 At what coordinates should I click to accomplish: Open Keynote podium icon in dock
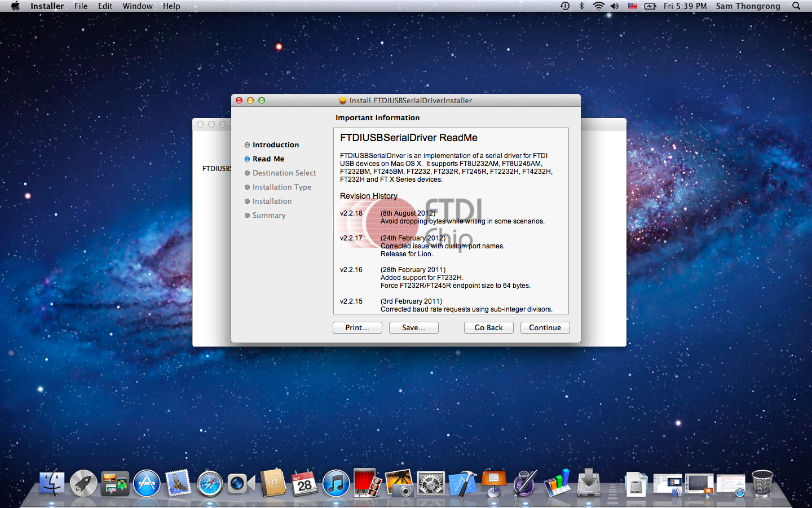click(x=494, y=484)
